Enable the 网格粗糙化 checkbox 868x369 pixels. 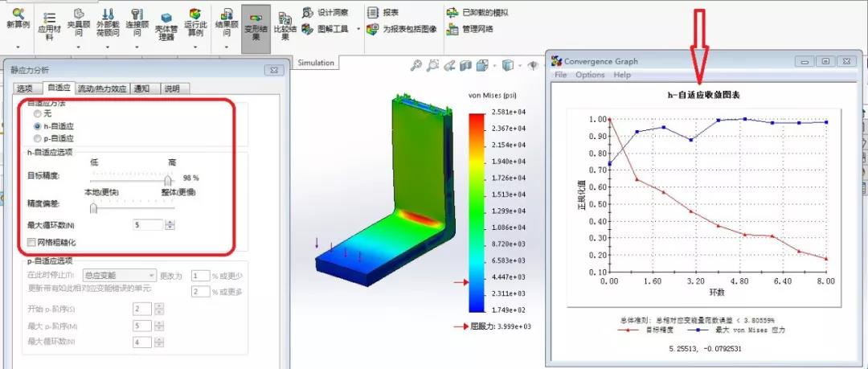(x=32, y=242)
